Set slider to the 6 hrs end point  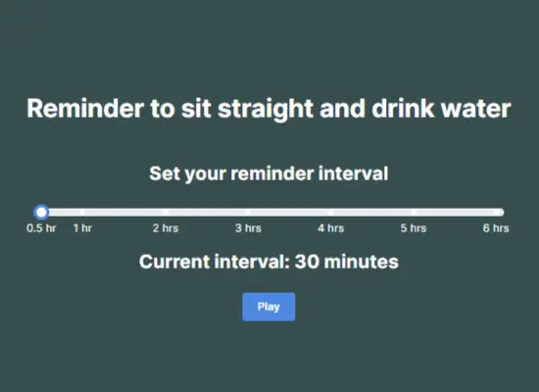click(x=497, y=212)
